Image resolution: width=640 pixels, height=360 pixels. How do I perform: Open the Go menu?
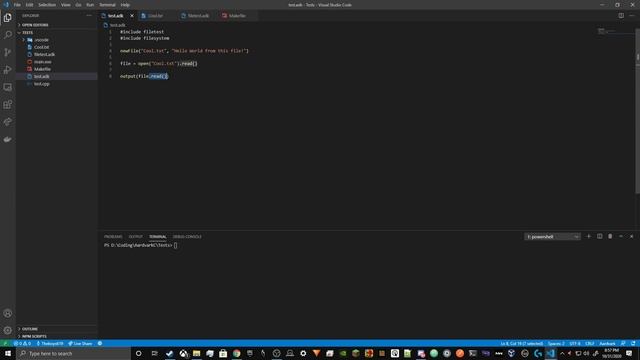coord(78,5)
